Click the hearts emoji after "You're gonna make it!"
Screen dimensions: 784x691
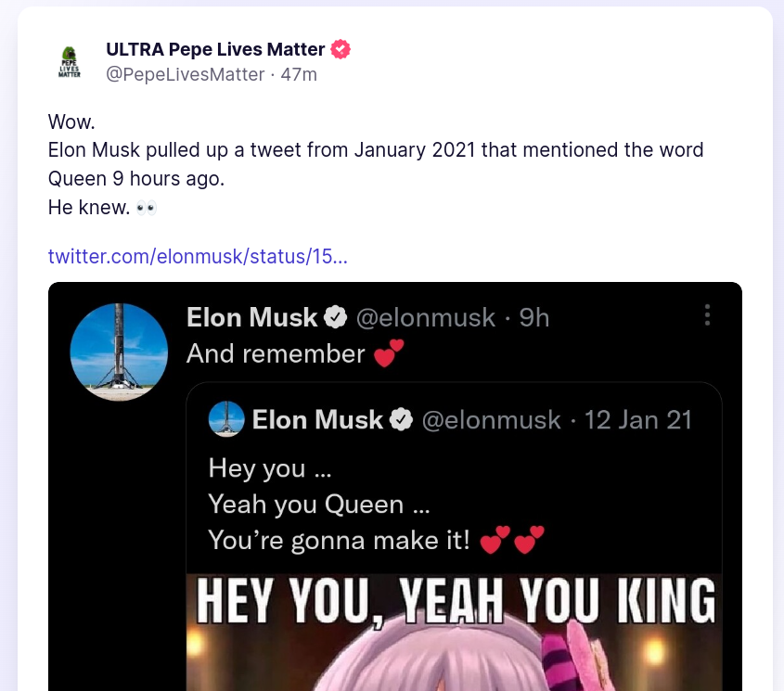[512, 540]
